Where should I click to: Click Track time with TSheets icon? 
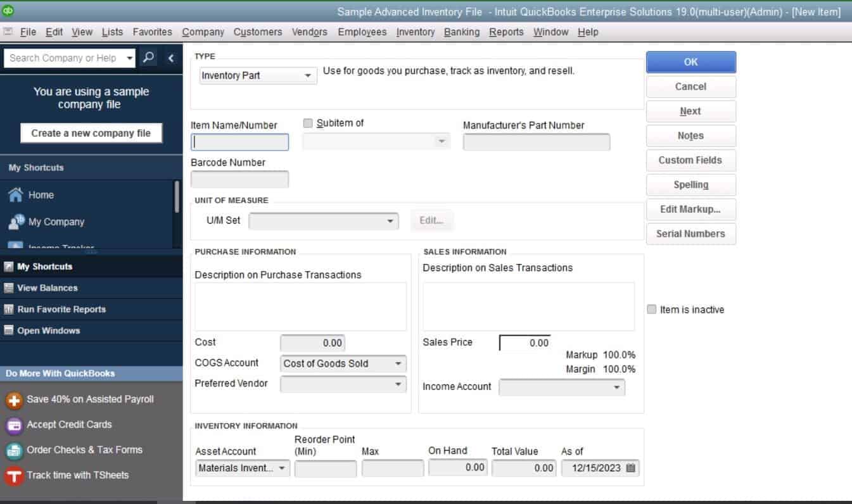point(14,476)
